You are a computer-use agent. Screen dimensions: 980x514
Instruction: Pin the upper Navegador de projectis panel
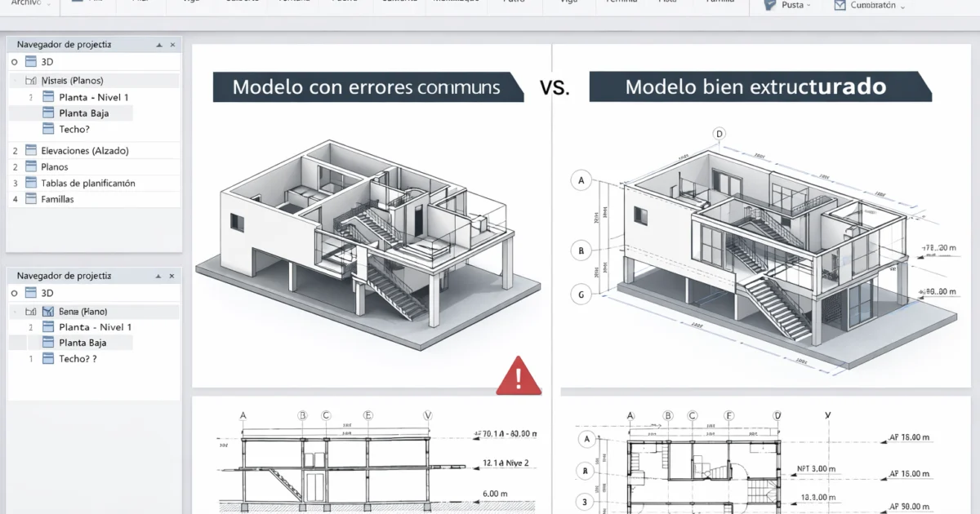160,44
